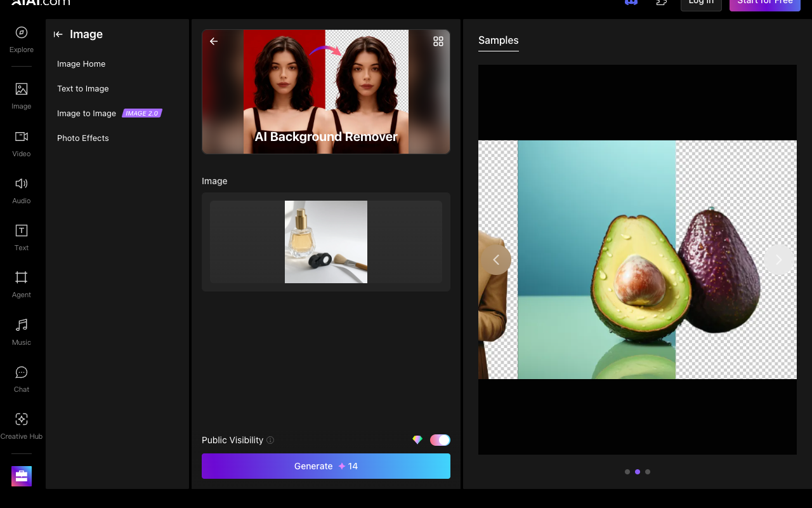
Task: Click the Log in button
Action: coord(701,3)
